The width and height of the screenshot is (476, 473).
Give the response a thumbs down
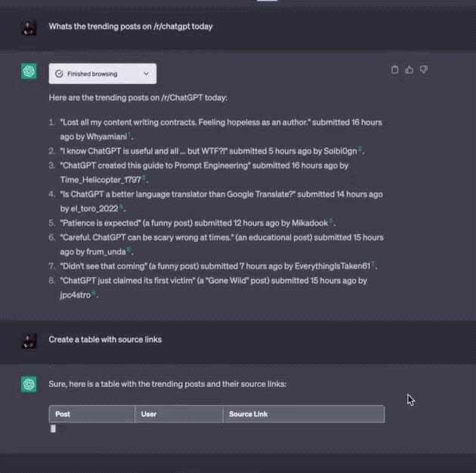[x=424, y=70]
